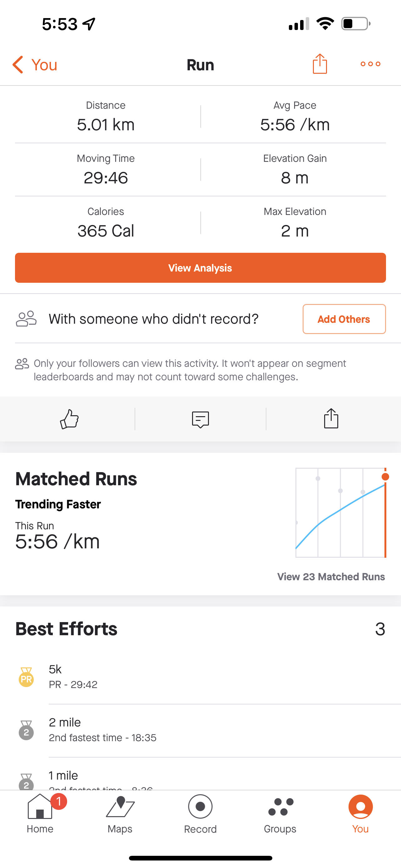
Task: Open the three-dot more options menu
Action: click(370, 64)
